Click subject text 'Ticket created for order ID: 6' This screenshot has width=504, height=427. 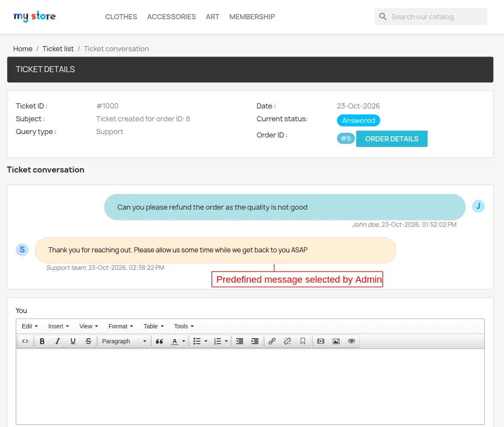tap(143, 119)
